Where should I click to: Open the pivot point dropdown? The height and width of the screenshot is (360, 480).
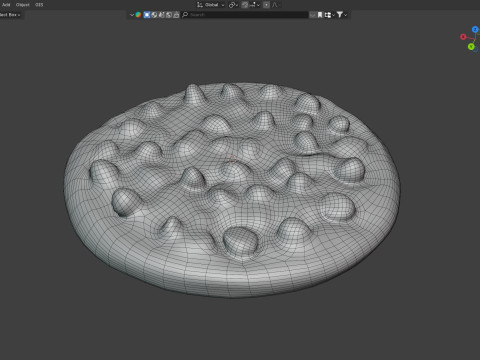[233, 5]
